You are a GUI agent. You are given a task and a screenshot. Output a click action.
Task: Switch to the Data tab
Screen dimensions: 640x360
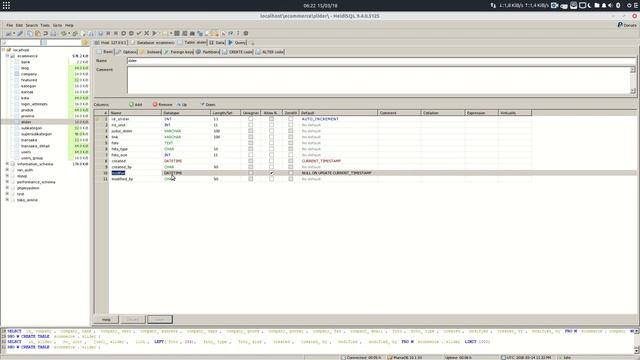(x=218, y=42)
